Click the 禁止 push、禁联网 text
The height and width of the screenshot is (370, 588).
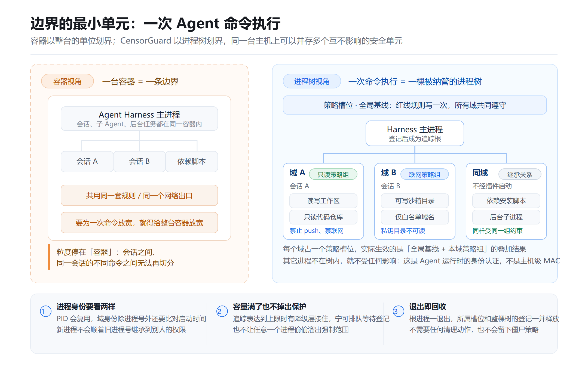point(317,231)
